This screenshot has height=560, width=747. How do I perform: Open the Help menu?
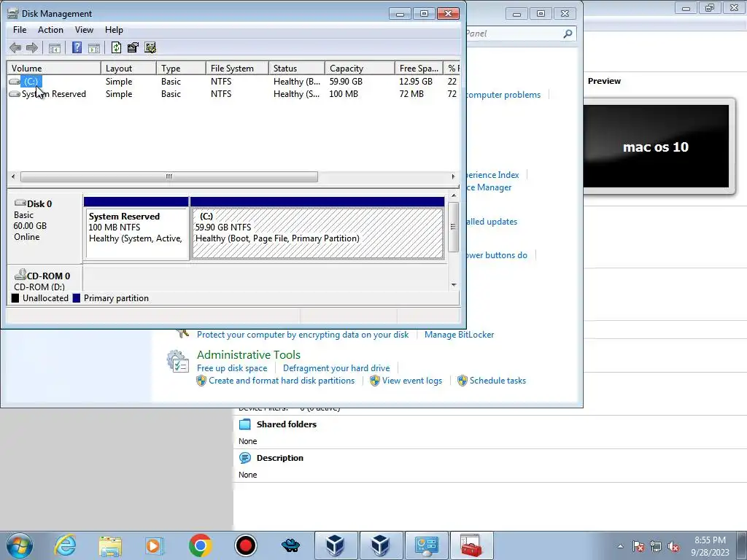point(114,29)
